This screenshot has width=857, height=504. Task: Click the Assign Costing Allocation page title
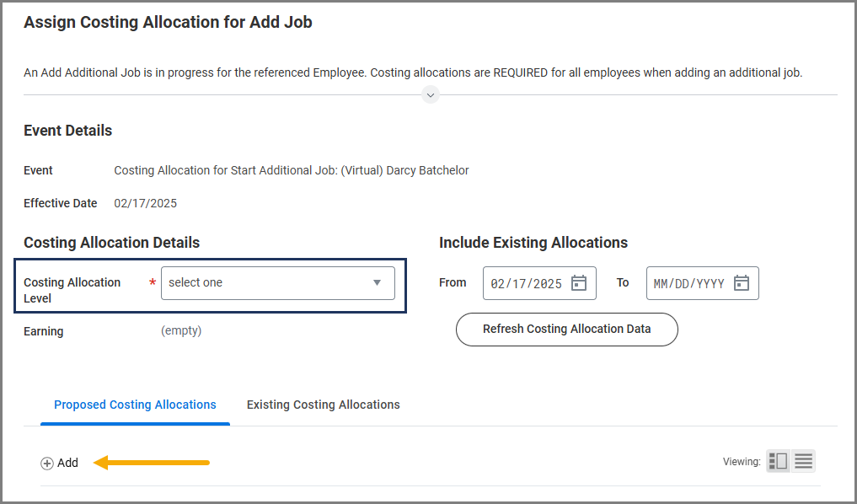[x=168, y=23]
